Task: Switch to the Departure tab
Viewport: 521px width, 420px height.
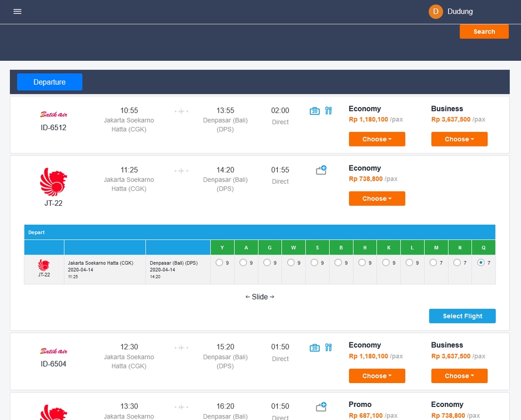Action: pyautogui.click(x=49, y=82)
